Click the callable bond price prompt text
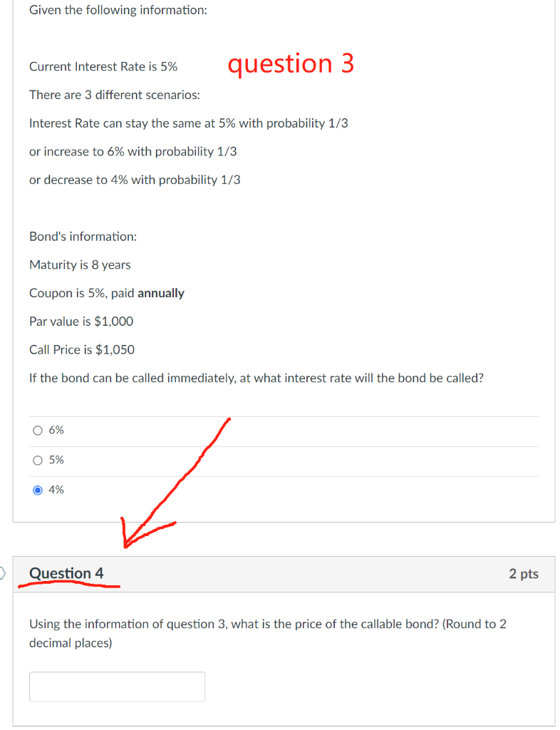 267,633
